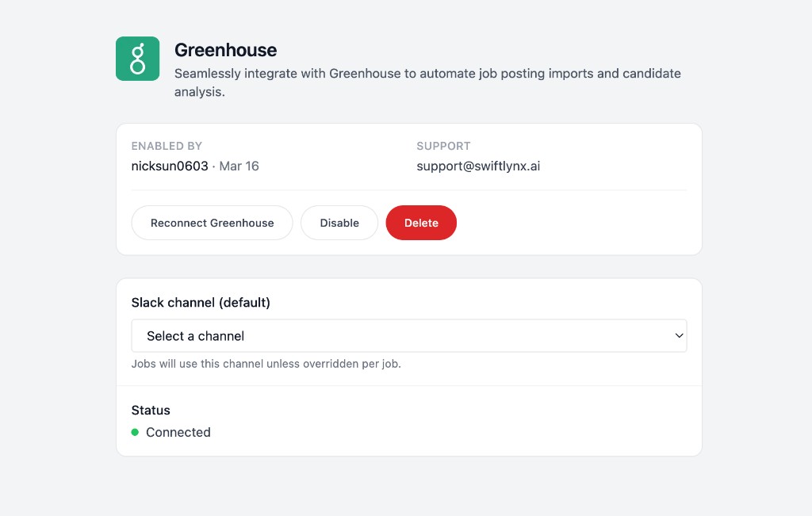The image size is (812, 516).
Task: Expand the Slack channel default selector
Action: tap(409, 335)
